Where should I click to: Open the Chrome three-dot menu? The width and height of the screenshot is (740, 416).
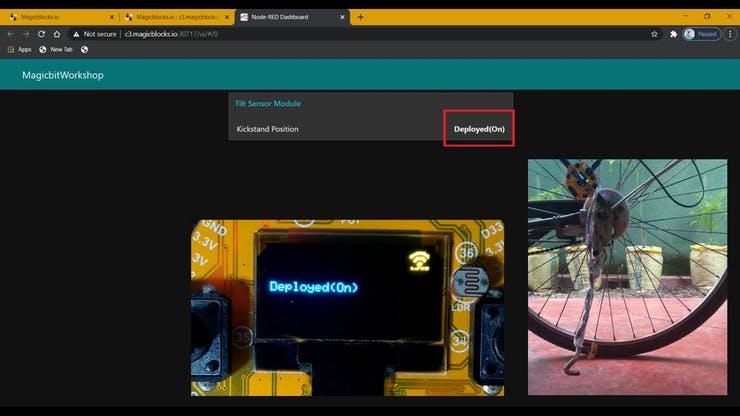(731, 34)
